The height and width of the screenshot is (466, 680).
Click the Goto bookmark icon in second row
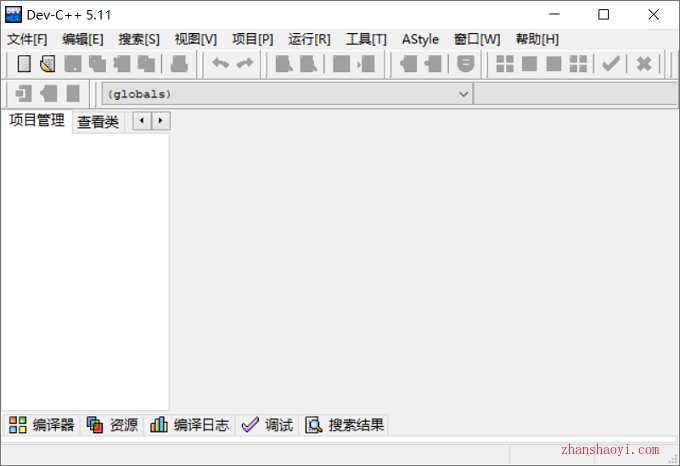[73, 93]
